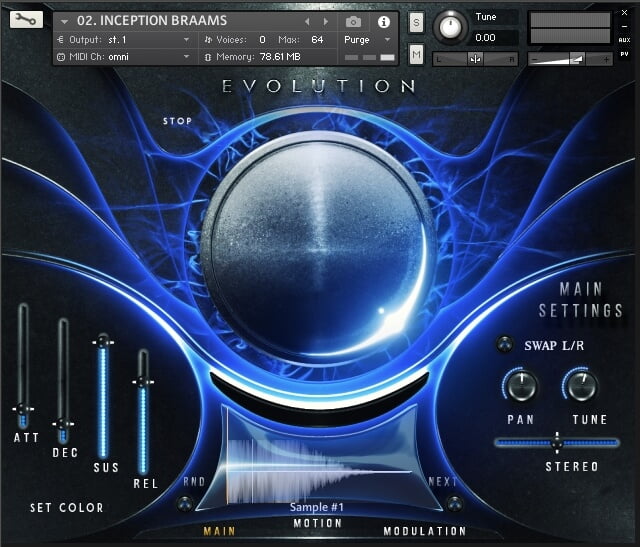Open MIDI Ch omni dropdown

[187, 57]
